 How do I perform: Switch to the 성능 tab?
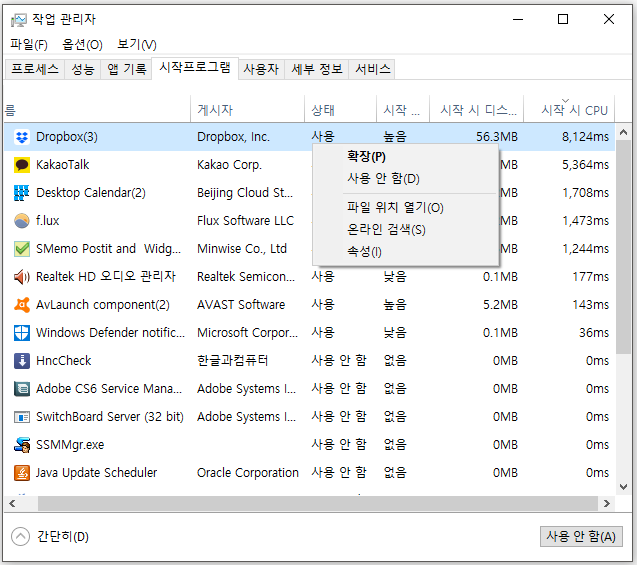pyautogui.click(x=83, y=69)
